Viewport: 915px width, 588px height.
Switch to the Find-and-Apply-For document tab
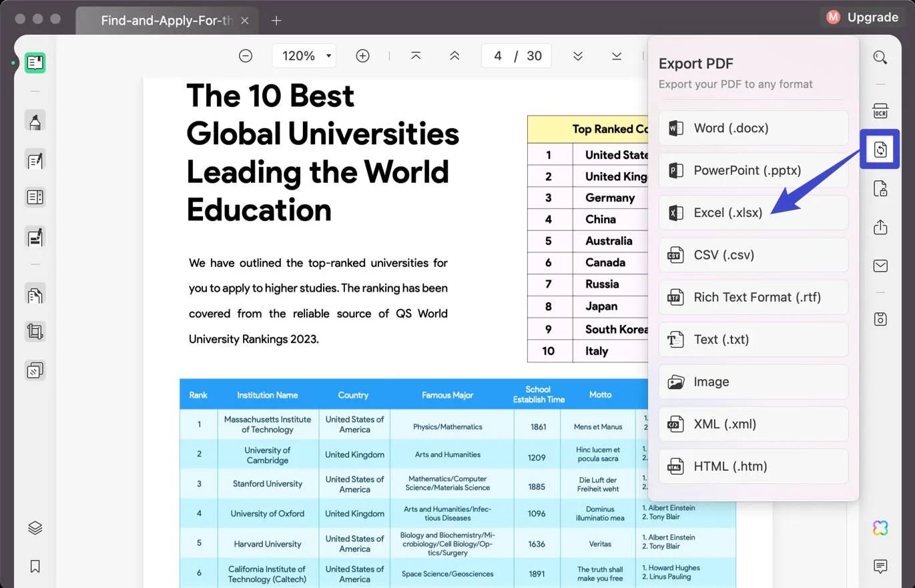pos(166,21)
